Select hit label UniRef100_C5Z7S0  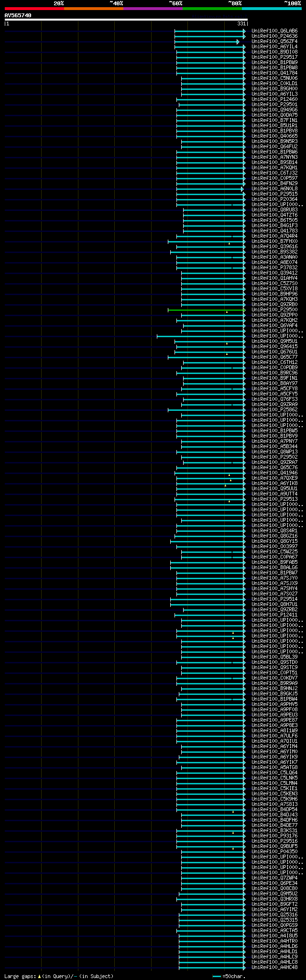point(274,284)
